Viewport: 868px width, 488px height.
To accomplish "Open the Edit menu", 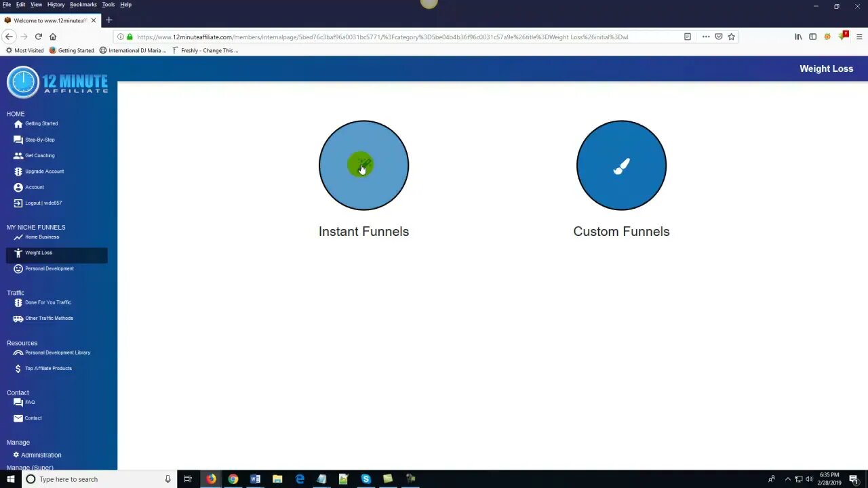I will click(x=21, y=5).
